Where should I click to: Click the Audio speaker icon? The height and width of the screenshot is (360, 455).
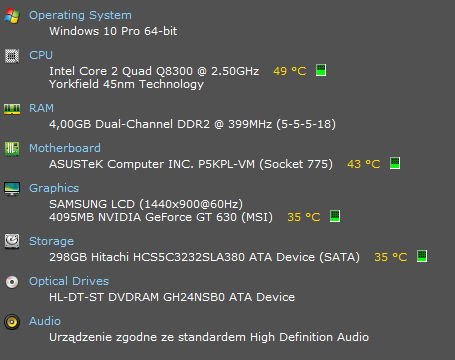pyautogui.click(x=12, y=322)
